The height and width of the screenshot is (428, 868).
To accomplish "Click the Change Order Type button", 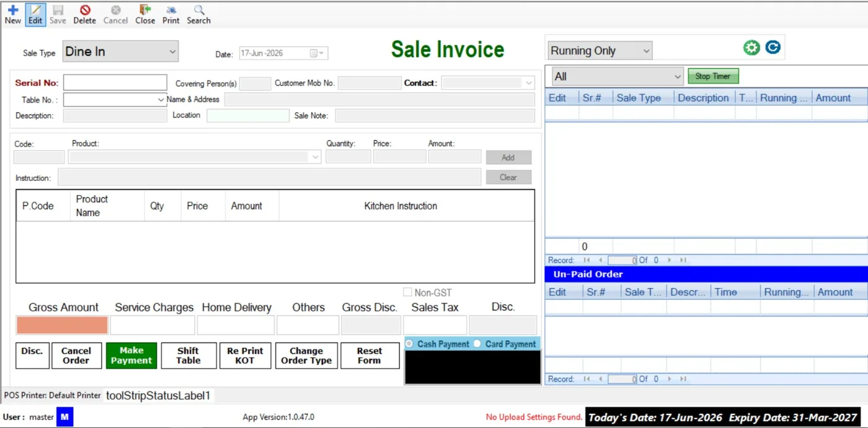I will coord(306,356).
